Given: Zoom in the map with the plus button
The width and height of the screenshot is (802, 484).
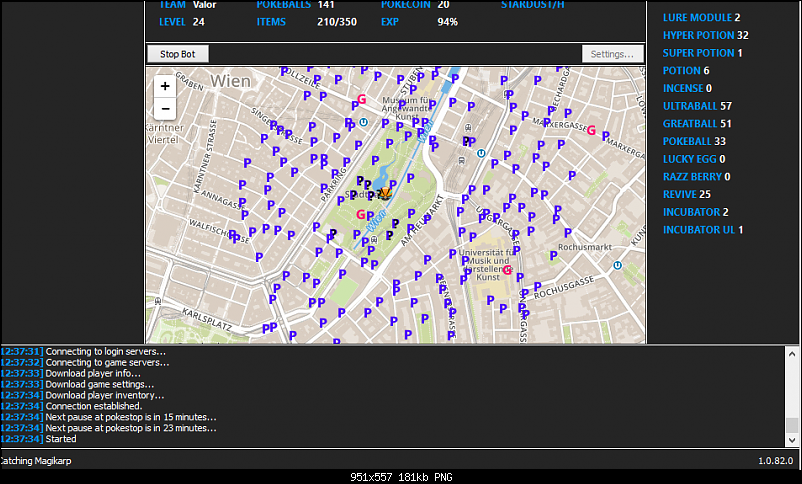Looking at the screenshot, I should pyautogui.click(x=165, y=86).
